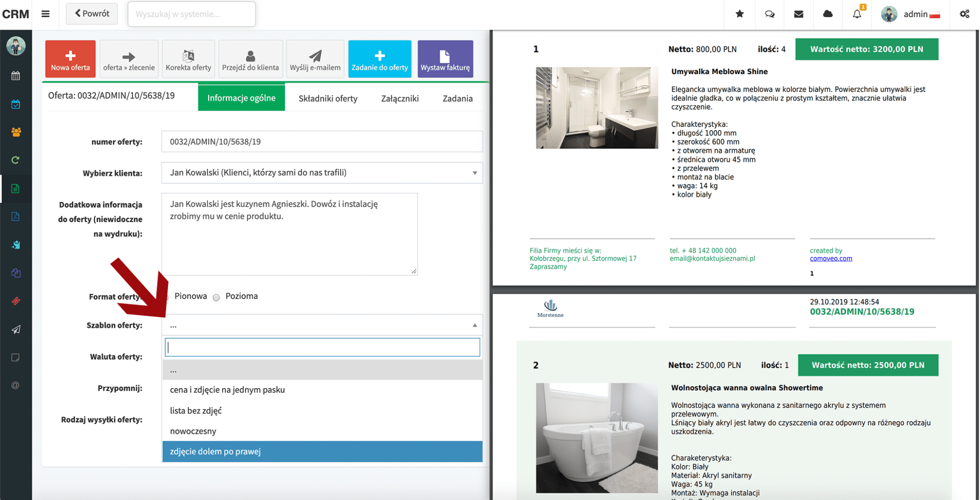
Task: Click 'Wartość netto: 3200,00 PLN' label
Action: 867,49
